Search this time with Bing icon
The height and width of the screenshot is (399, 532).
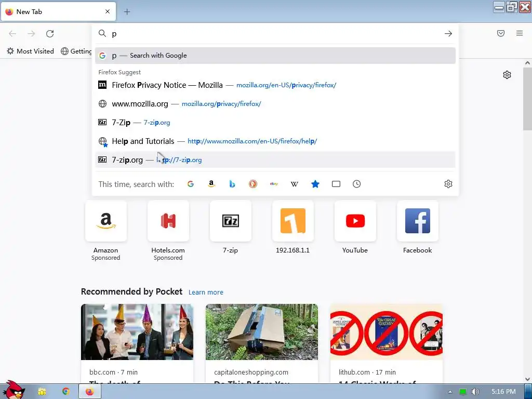[x=232, y=184]
